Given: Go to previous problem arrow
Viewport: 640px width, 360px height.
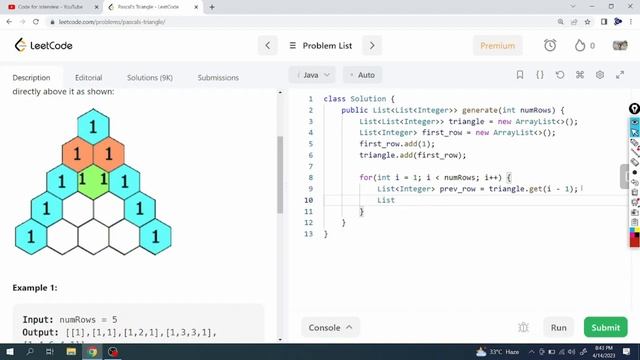Looking at the screenshot, I should (x=268, y=45).
